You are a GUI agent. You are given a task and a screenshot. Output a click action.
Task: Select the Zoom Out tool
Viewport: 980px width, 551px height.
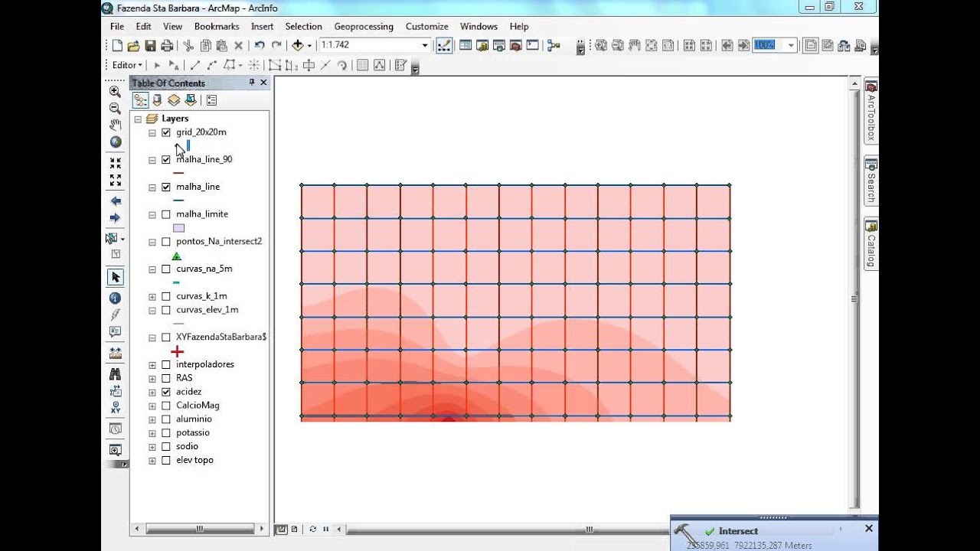115,109
